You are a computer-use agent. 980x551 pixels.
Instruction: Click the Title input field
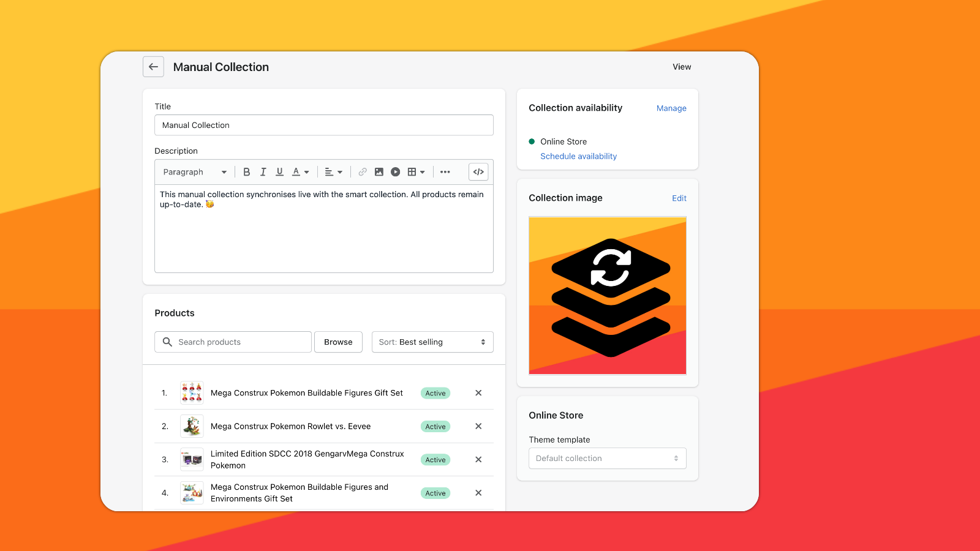click(x=324, y=125)
